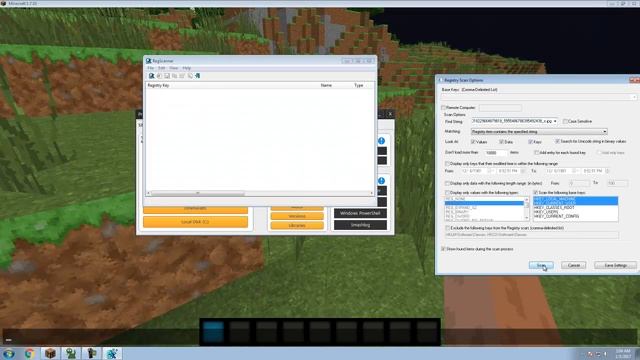This screenshot has width=640, height=360.
Task: Click the first RegScanner toolbar scan icon
Action: coord(151,76)
